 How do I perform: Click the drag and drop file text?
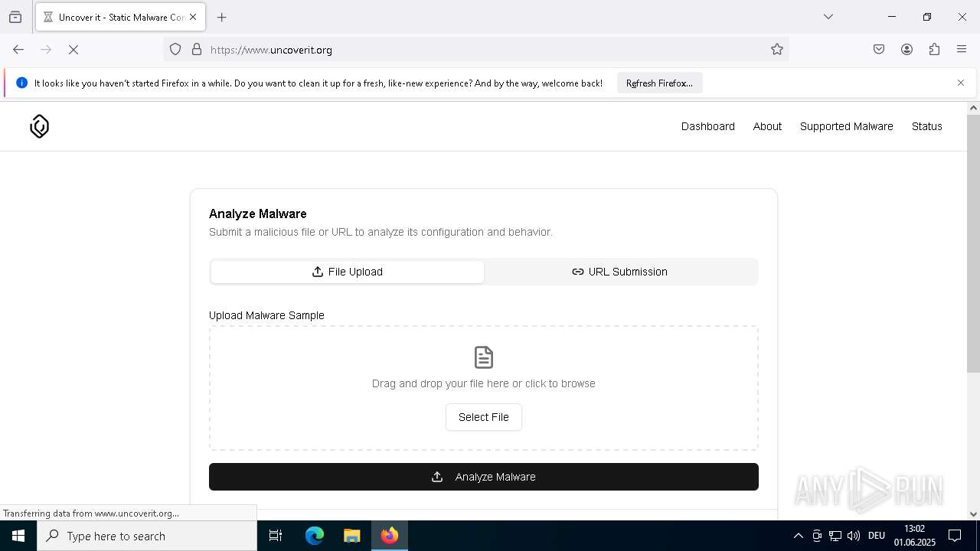click(x=484, y=383)
